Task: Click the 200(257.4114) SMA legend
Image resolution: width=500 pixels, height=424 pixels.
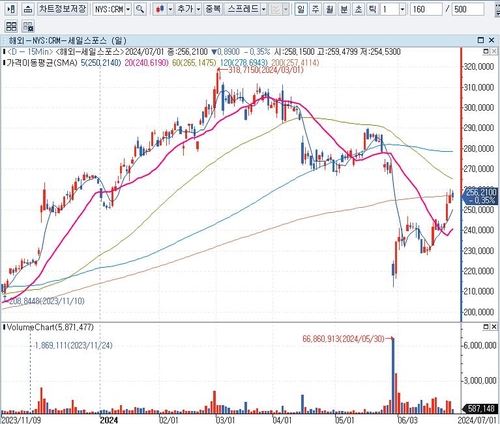Action: pos(295,63)
